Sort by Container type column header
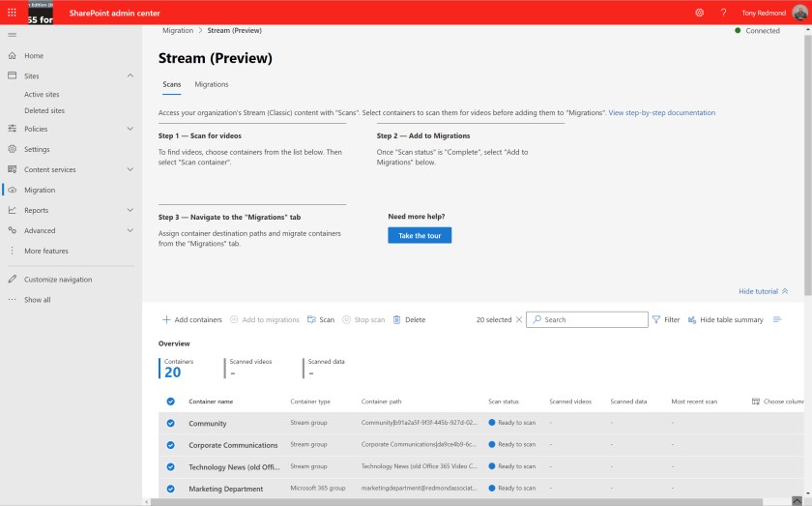The width and height of the screenshot is (812, 506). click(310, 402)
